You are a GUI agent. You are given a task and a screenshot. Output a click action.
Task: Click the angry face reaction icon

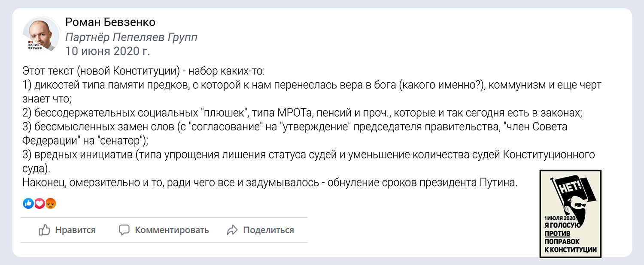51,204
